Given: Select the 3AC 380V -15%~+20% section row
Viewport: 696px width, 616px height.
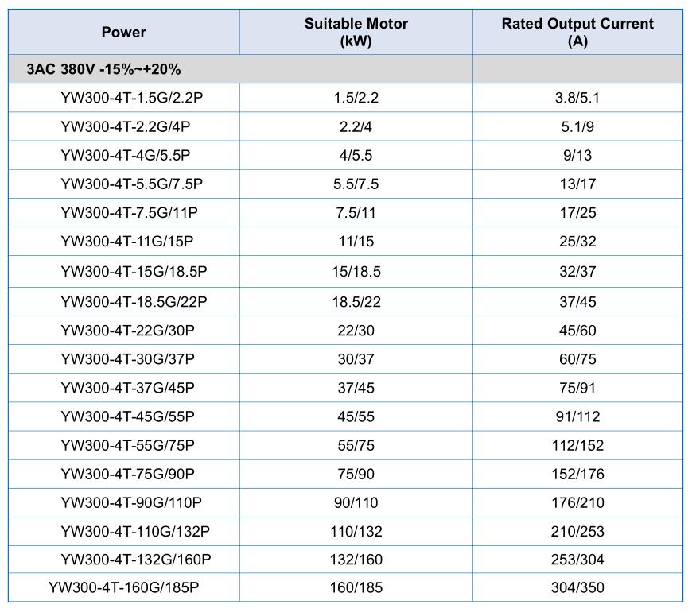Looking at the screenshot, I should click(x=345, y=68).
